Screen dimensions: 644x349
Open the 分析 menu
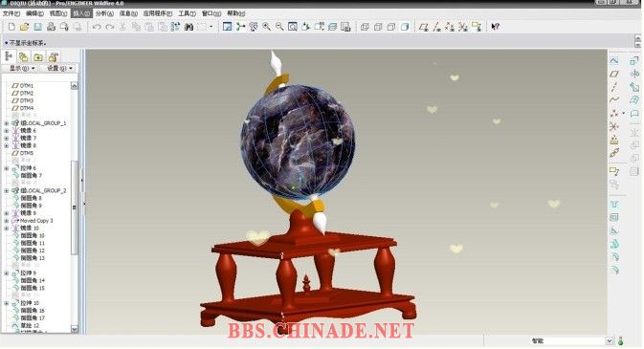coord(104,13)
